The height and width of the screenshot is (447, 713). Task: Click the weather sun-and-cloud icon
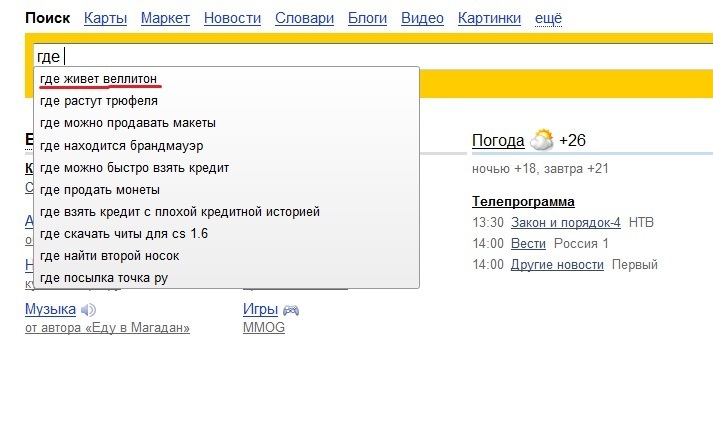[542, 140]
